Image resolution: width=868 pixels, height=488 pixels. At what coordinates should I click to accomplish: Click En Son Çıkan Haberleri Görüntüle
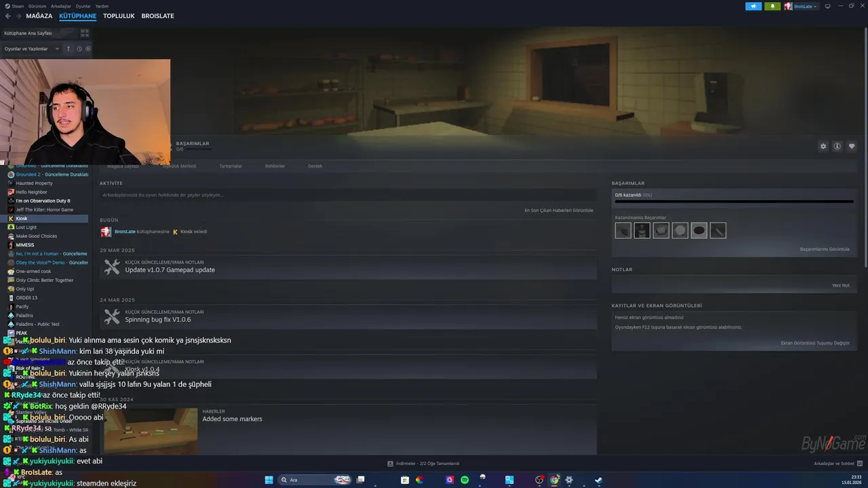click(x=559, y=210)
